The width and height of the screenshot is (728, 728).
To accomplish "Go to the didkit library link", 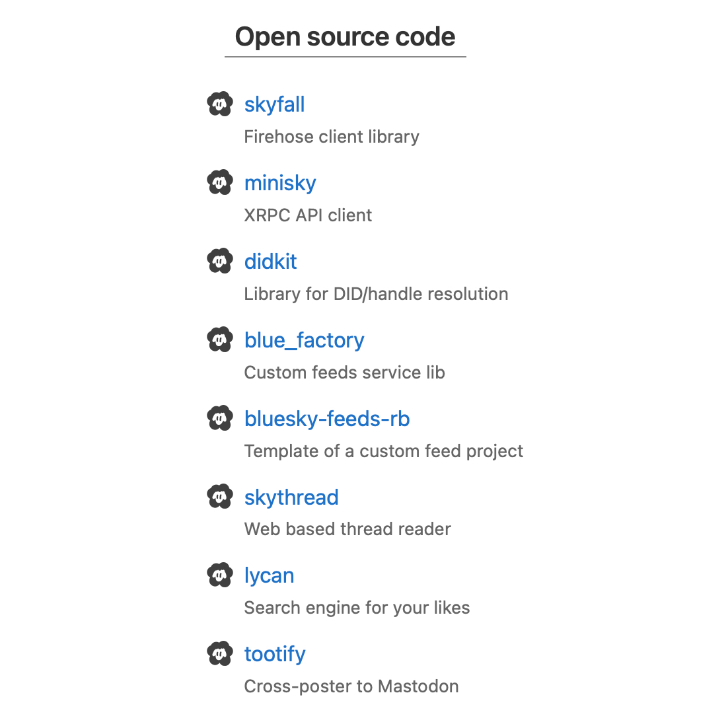I will (270, 262).
